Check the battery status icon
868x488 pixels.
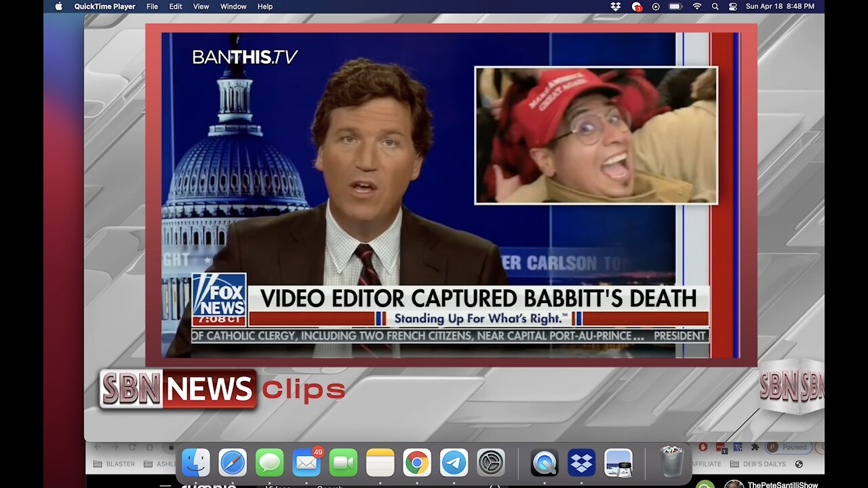tap(675, 6)
